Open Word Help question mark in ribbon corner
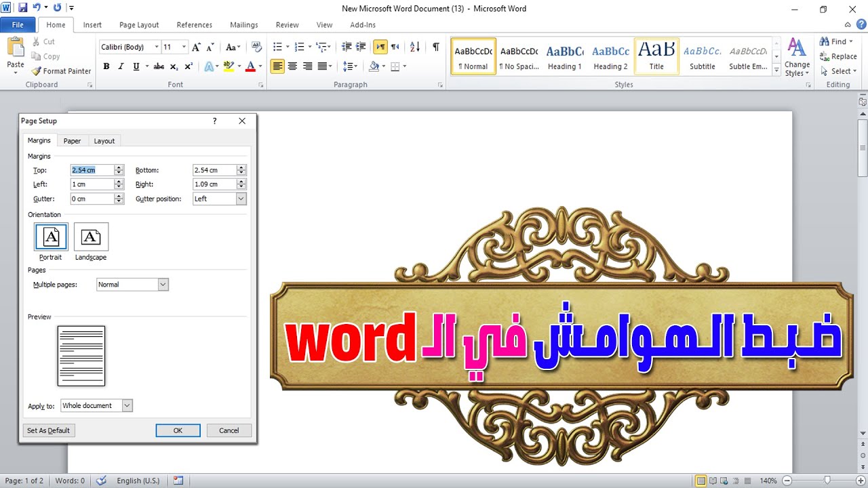 861,24
